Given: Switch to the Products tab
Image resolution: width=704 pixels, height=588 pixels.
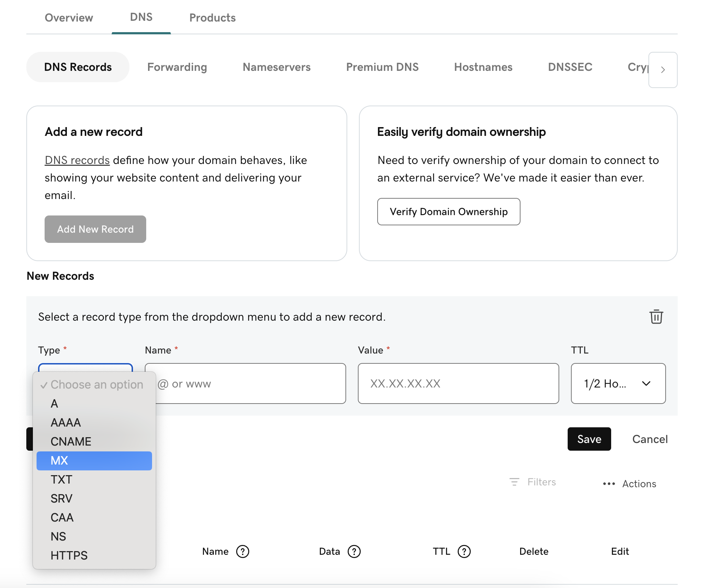Looking at the screenshot, I should pos(212,17).
